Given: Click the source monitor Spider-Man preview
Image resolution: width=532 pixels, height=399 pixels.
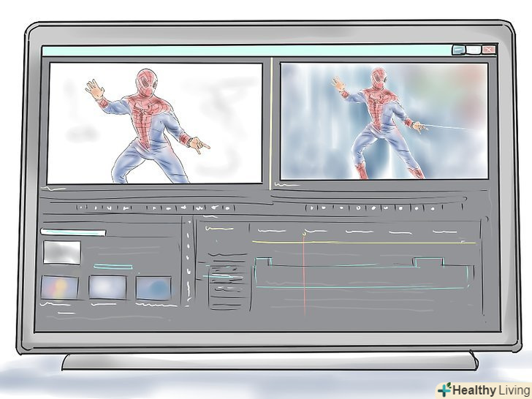Looking at the screenshot, I should (154, 122).
